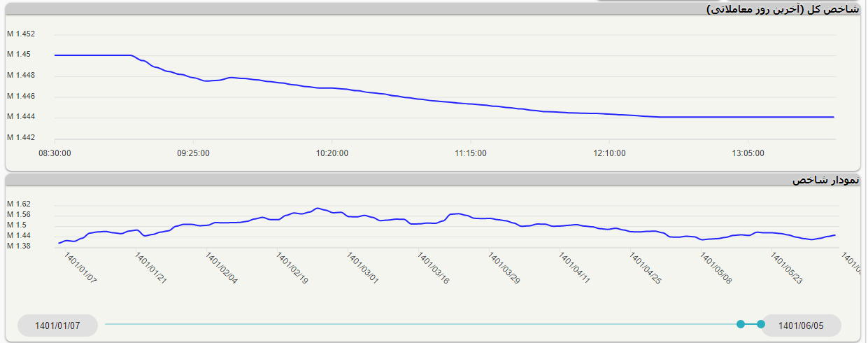Click the right handle of the date range slider
The width and height of the screenshot is (868, 343).
761,323
